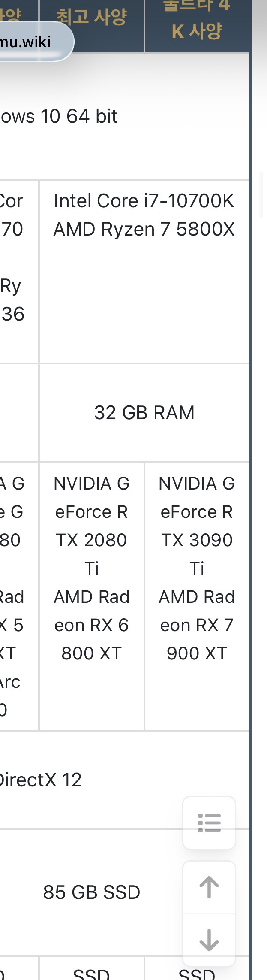Click the AMD Radeon RX 6800 XT text
The image size is (267, 980).
point(92,625)
